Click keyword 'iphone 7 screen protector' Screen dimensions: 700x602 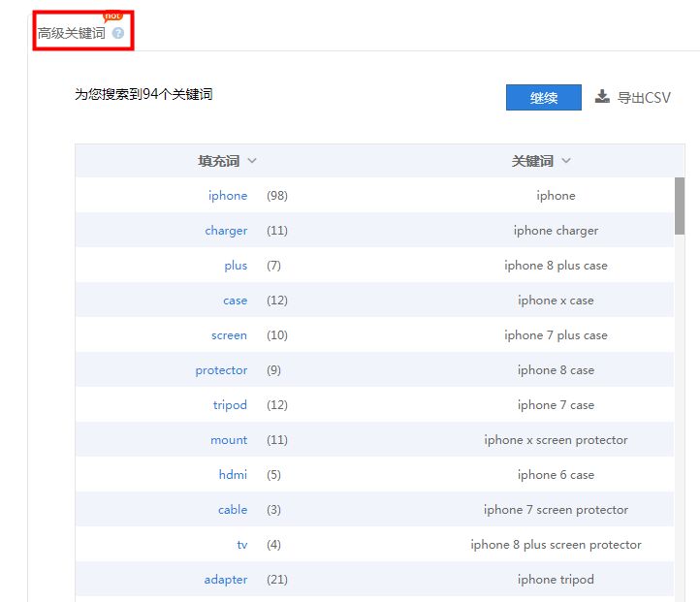[556, 510]
